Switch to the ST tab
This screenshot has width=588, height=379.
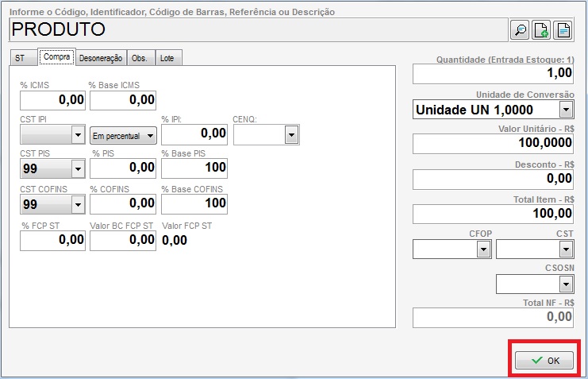tap(21, 58)
